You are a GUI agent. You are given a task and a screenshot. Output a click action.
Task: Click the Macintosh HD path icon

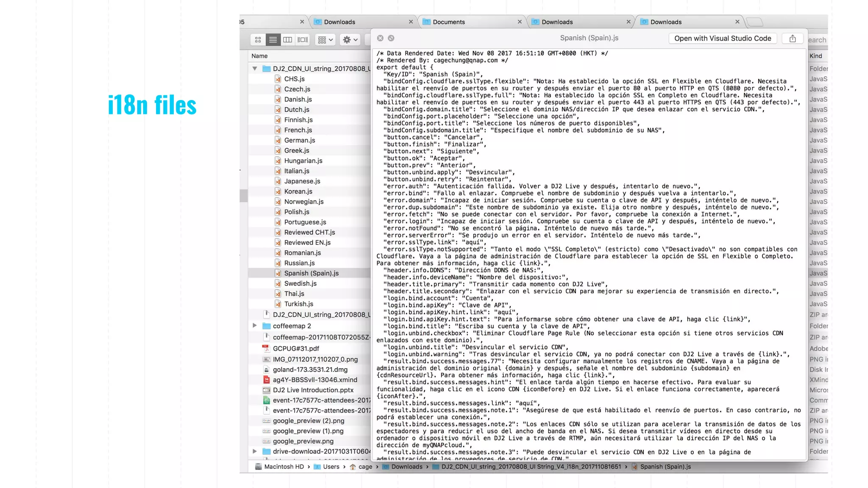click(x=258, y=467)
